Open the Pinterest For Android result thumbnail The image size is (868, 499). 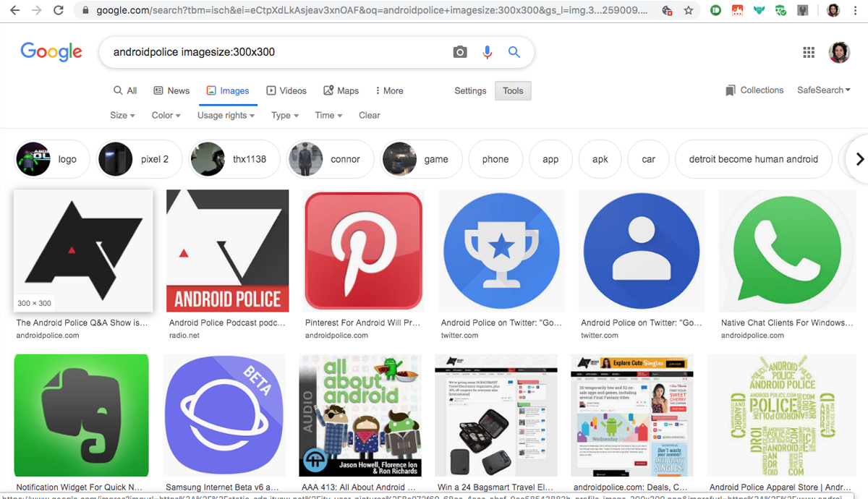point(362,250)
